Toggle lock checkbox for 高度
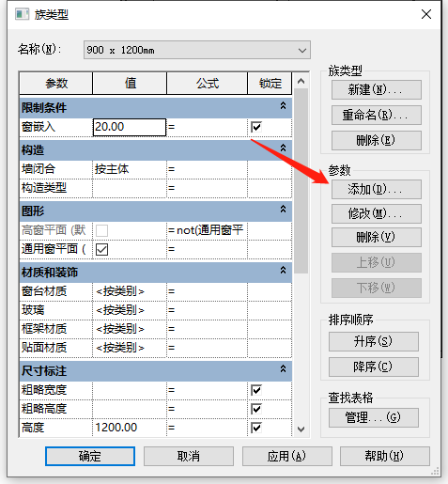 coord(256,428)
